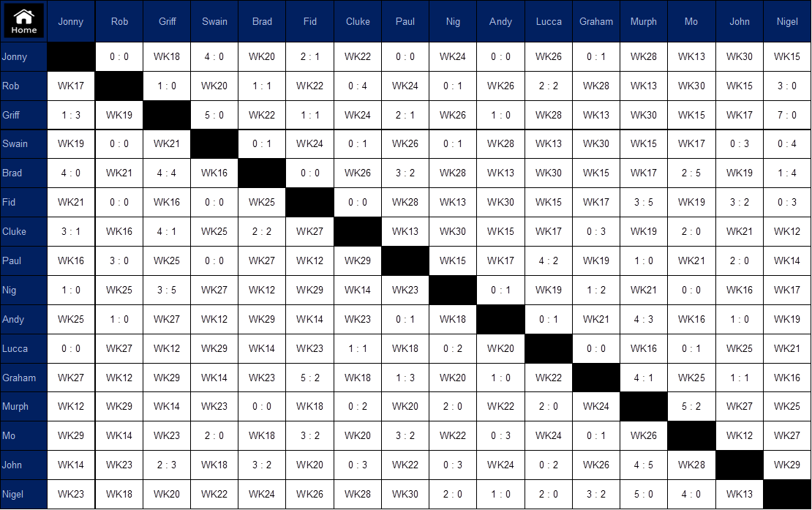
Task: Select the Lucca column header
Action: pyautogui.click(x=549, y=21)
